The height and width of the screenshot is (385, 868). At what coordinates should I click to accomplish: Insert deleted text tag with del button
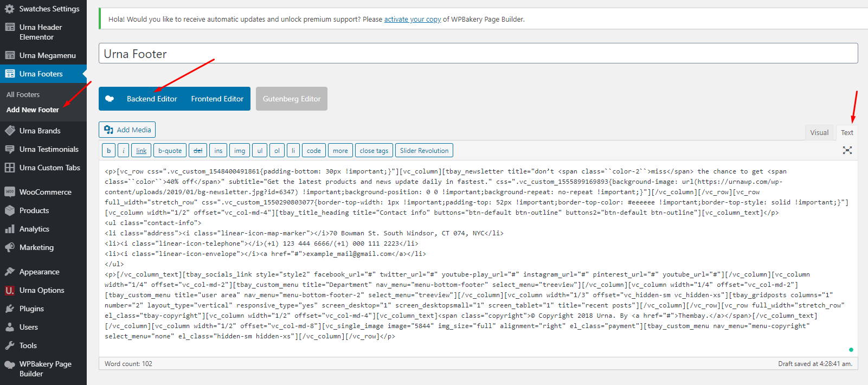(198, 150)
